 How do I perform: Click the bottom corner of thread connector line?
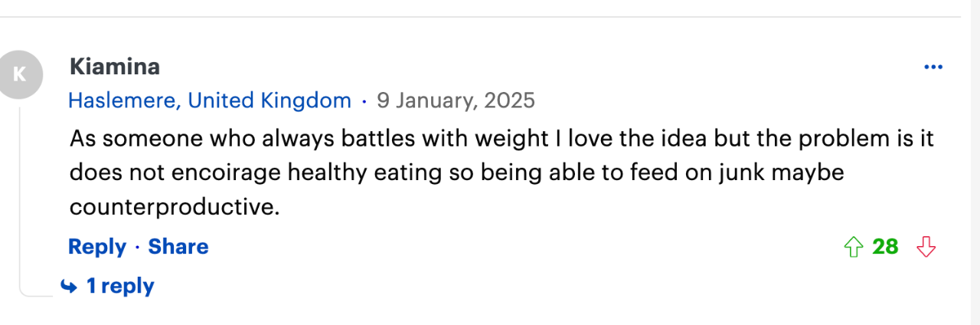point(24,292)
